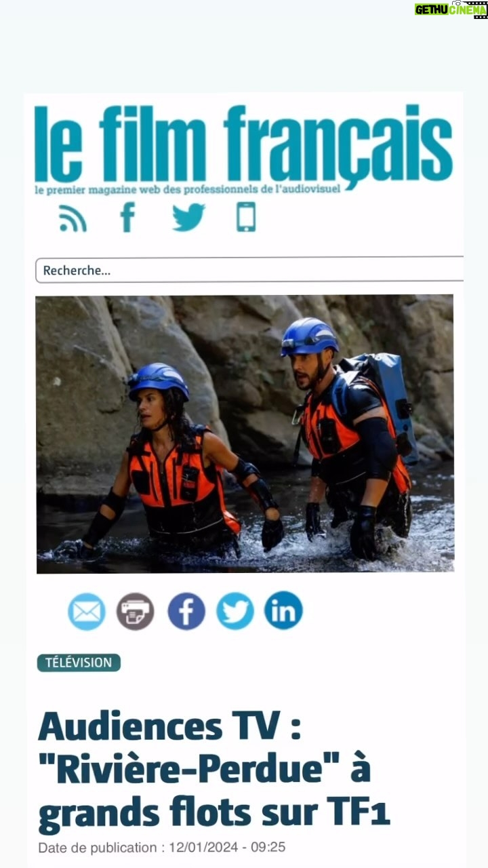
Task: Click the Gethu Cinema watermark logo
Action: point(451,9)
